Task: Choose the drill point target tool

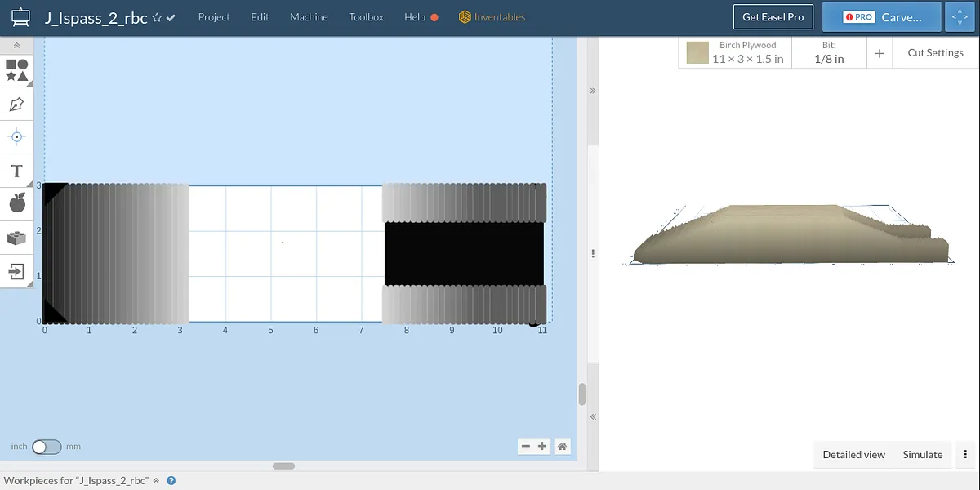Action: click(x=16, y=137)
